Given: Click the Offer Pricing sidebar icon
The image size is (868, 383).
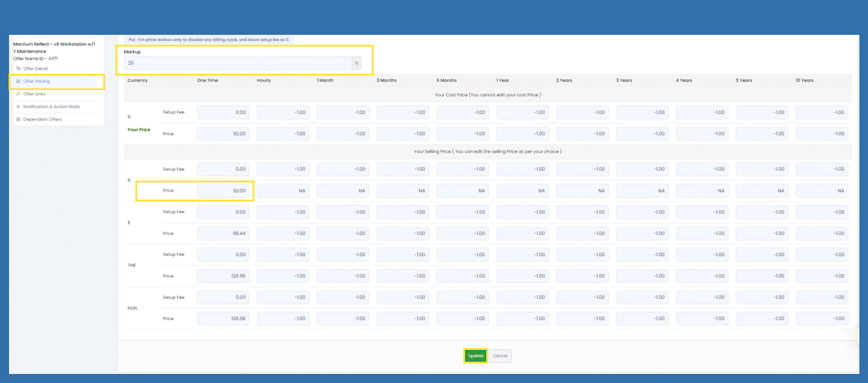Looking at the screenshot, I should 19,81.
